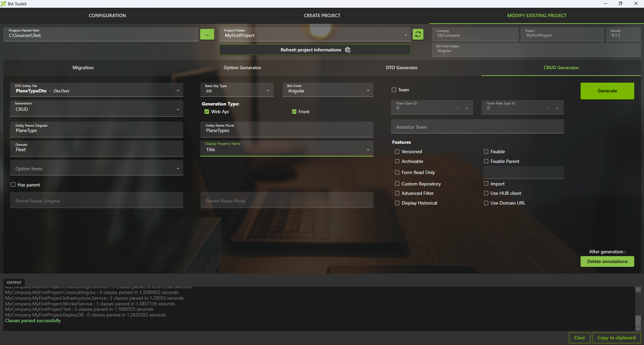
Task: Click the 'DeployDB : 0 classes parsed' line
Action: 86,315
